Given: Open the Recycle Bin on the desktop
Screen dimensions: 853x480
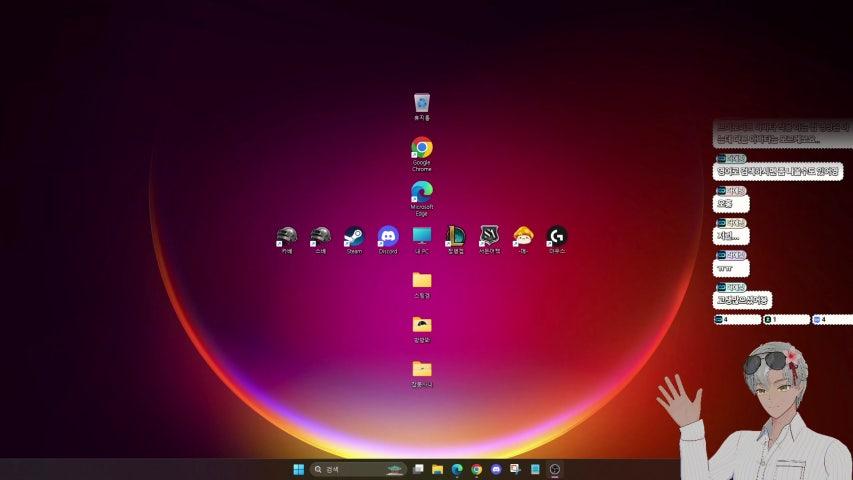Looking at the screenshot, I should click(x=422, y=103).
